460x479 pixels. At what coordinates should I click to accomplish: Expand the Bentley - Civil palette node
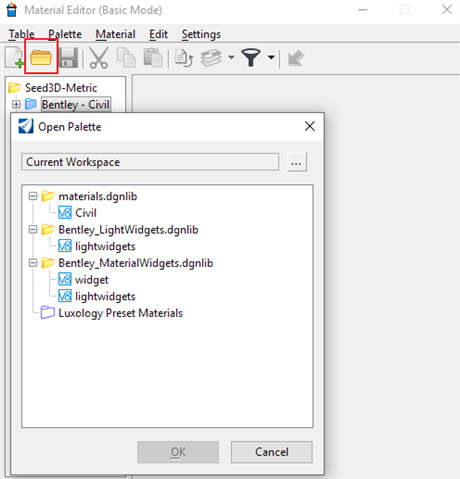pos(16,104)
